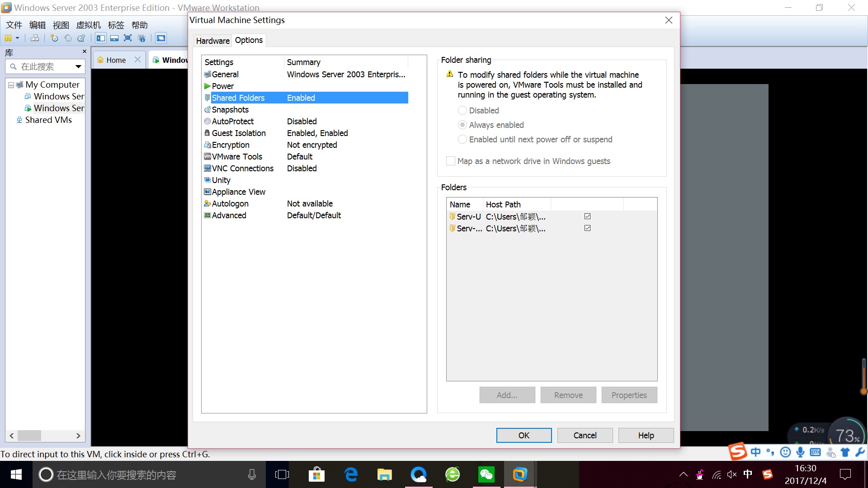Click the Sogou emoji smiley icon
Image resolution: width=868 pixels, height=488 pixels.
(786, 452)
